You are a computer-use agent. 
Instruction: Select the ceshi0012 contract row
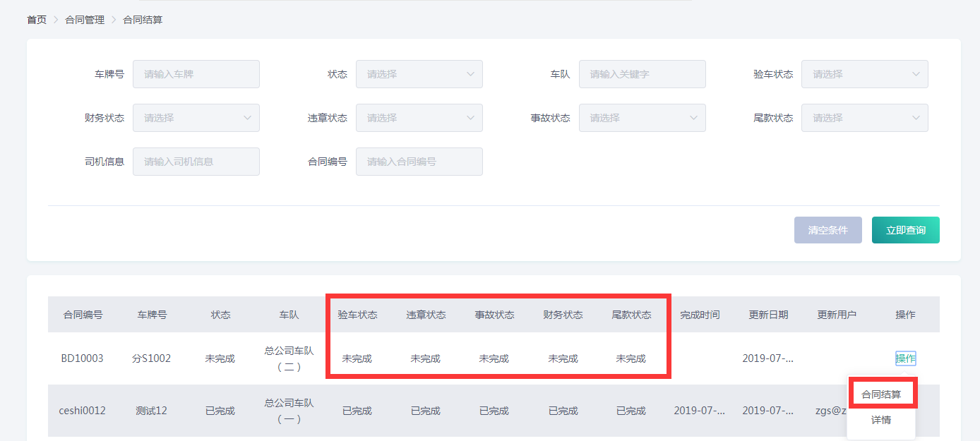pos(82,411)
